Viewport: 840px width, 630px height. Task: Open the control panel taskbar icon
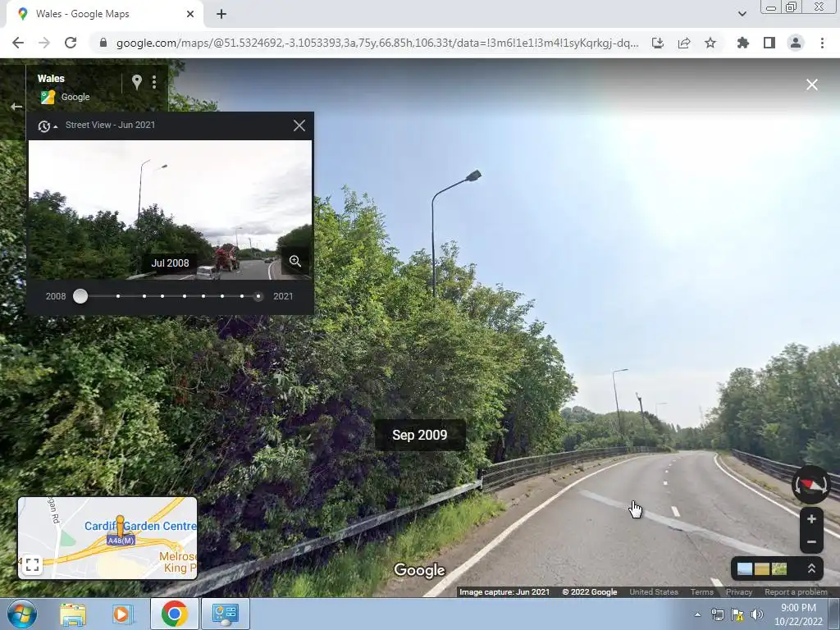coord(226,614)
